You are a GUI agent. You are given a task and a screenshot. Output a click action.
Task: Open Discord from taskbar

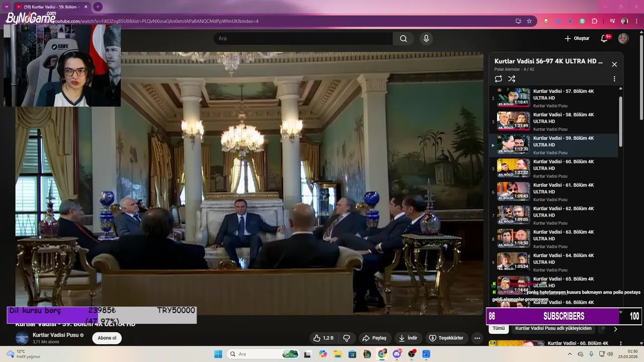tap(397, 354)
